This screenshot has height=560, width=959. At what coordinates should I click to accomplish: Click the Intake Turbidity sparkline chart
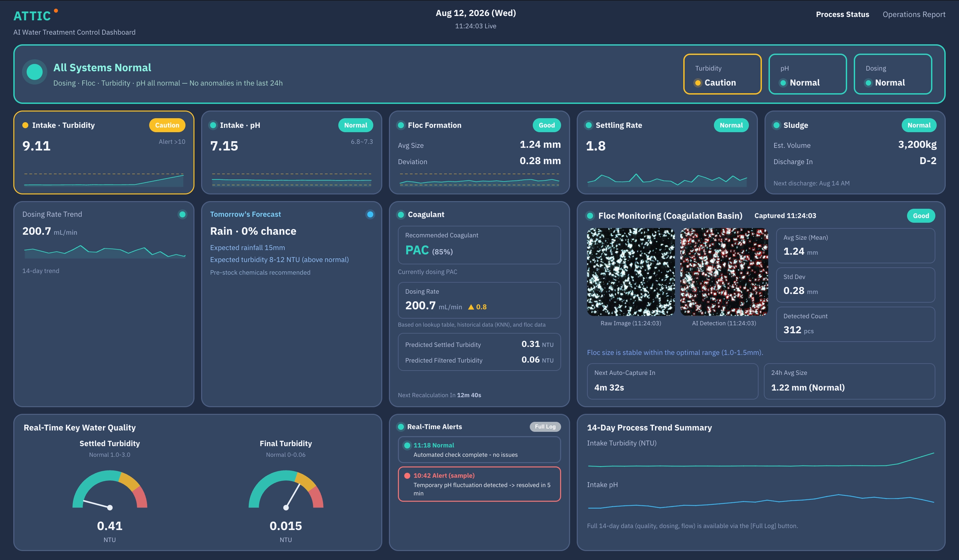(104, 180)
